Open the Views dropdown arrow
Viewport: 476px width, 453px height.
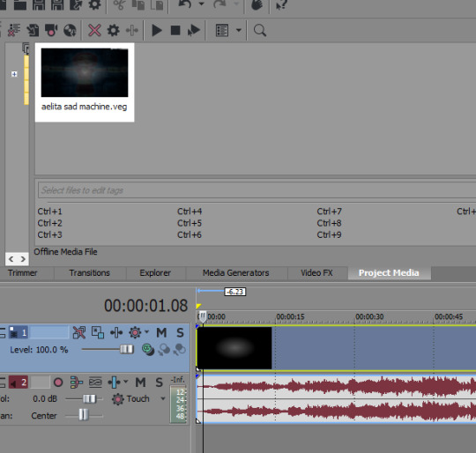pos(239,30)
